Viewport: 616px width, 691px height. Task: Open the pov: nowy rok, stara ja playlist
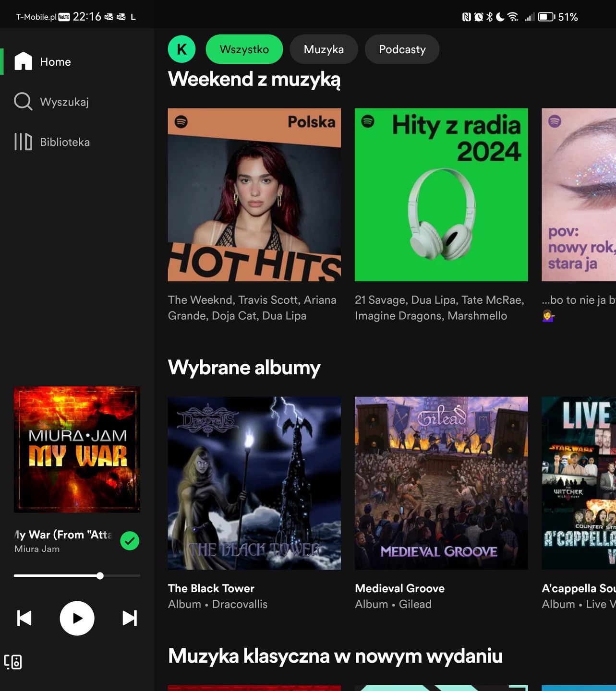click(579, 195)
